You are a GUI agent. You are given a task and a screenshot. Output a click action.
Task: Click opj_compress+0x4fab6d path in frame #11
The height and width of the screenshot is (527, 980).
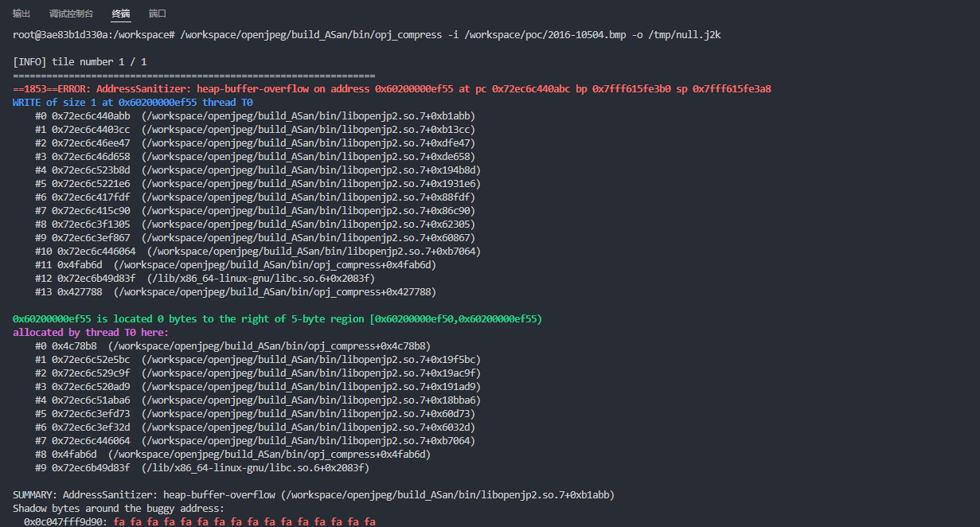pos(275,265)
